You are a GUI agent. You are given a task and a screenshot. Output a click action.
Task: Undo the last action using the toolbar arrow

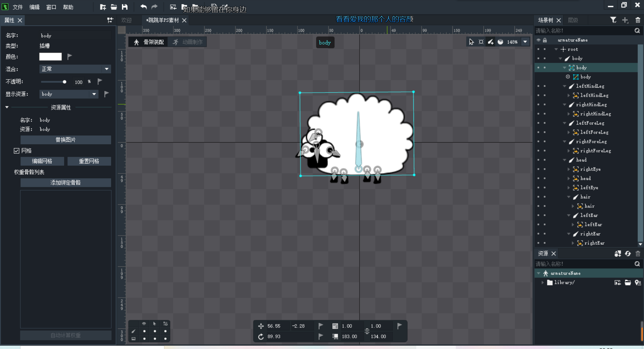click(x=144, y=7)
